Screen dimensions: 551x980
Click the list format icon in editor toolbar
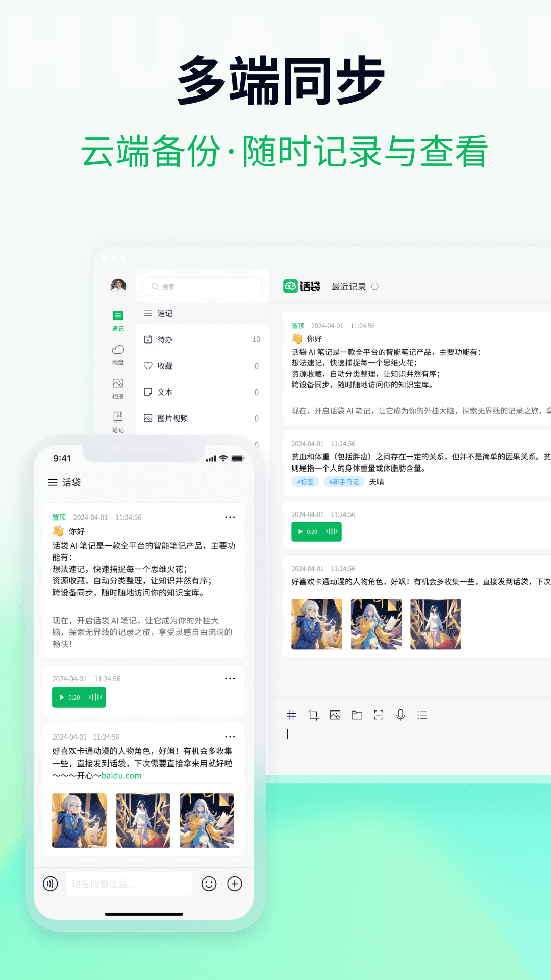coord(422,715)
